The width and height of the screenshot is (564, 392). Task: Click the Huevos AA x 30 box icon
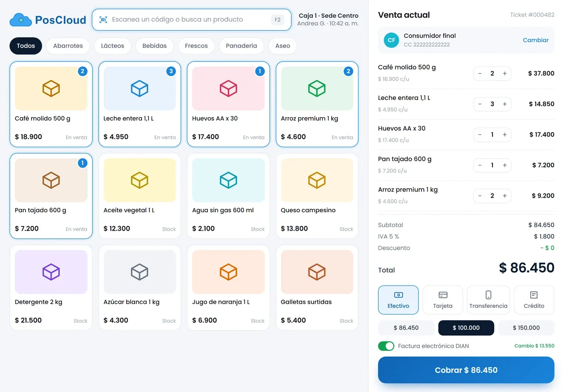pyautogui.click(x=228, y=89)
